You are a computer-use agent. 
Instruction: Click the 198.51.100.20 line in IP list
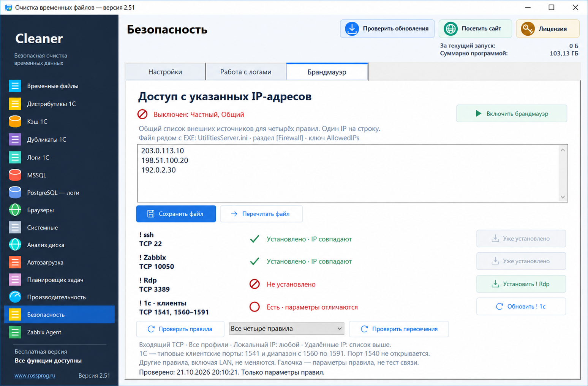click(x=164, y=160)
